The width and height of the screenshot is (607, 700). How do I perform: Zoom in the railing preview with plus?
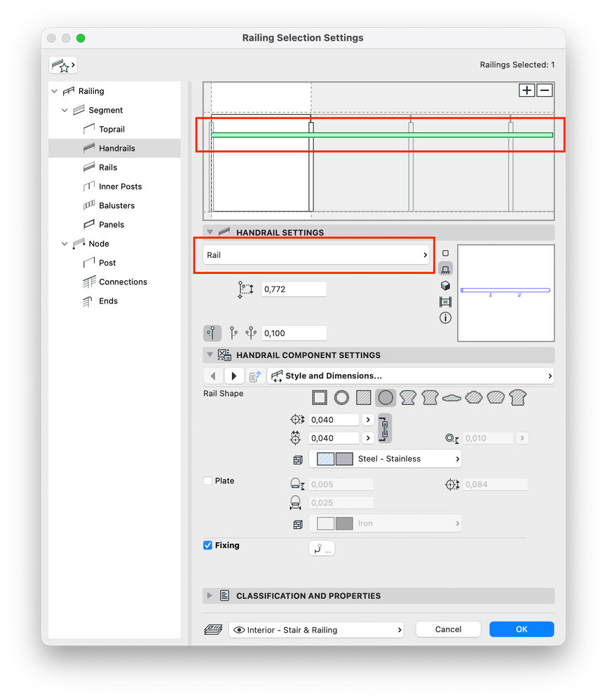pyautogui.click(x=526, y=90)
